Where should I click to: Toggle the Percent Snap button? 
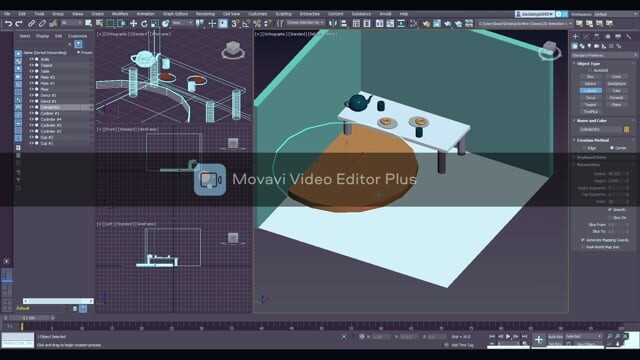coord(257,24)
